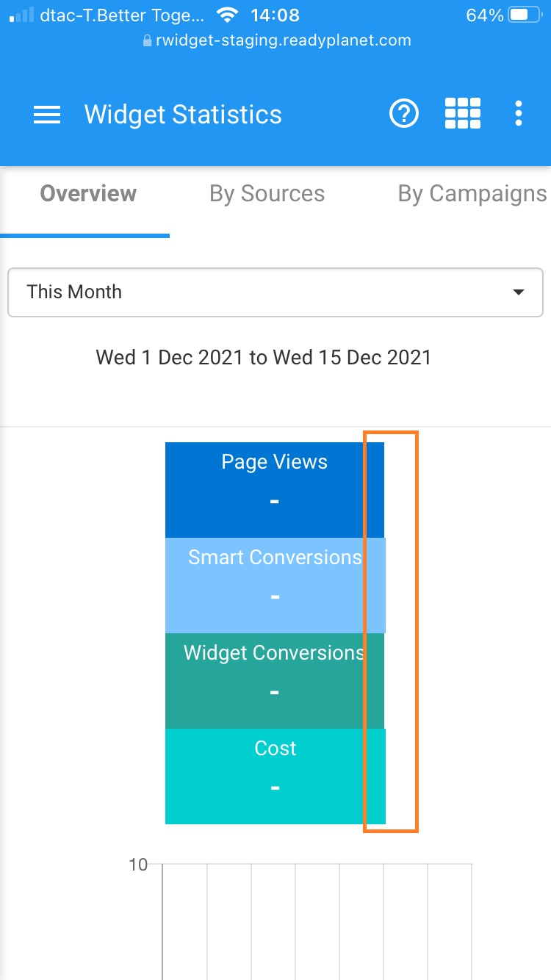The image size is (551, 980).
Task: Tap the cellular signal bars icon
Action: (24, 15)
